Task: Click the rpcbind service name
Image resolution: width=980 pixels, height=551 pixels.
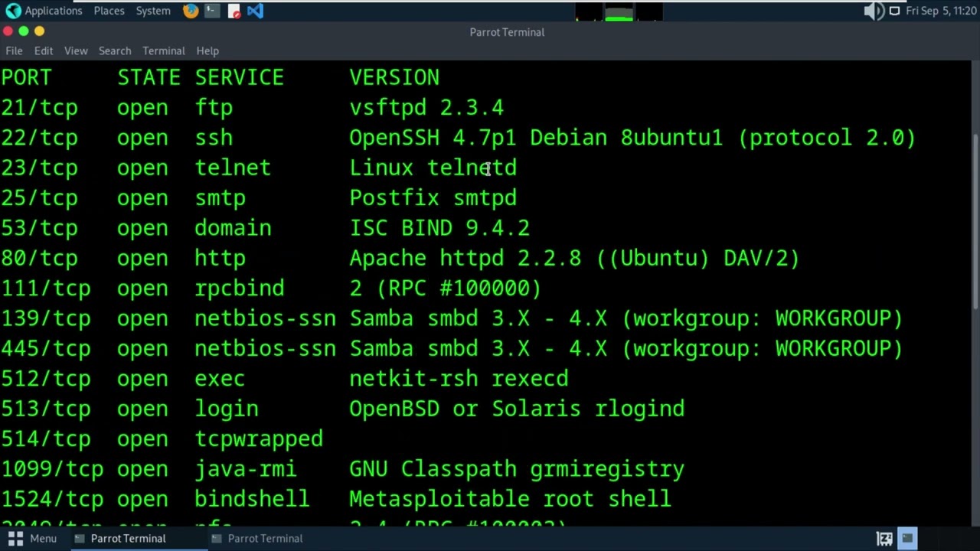Action: [239, 289]
